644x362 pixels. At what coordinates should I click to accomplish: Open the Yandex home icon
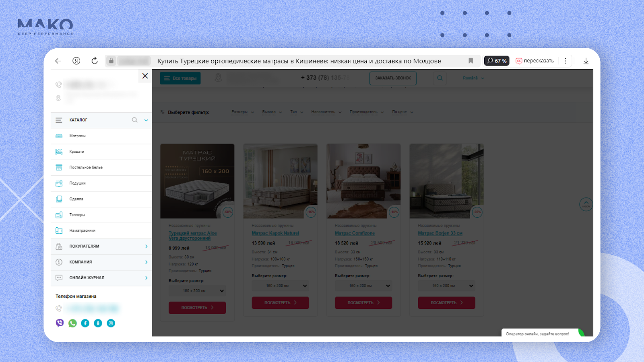click(76, 61)
